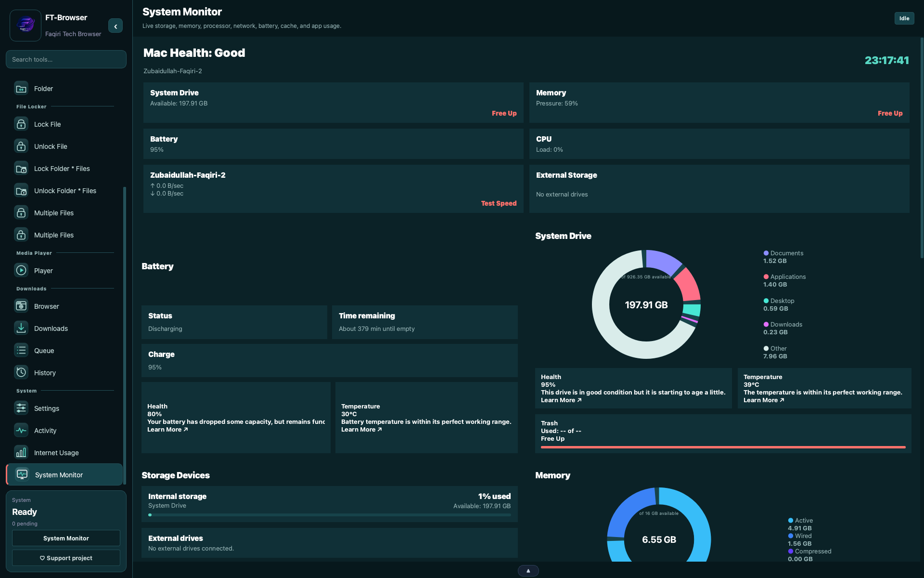Image resolution: width=924 pixels, height=578 pixels.
Task: Click the Queue list icon
Action: 21,351
